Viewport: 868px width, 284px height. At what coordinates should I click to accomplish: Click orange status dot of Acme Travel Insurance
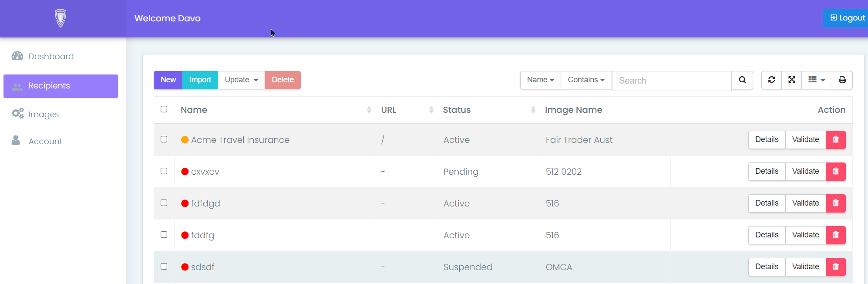tap(185, 140)
